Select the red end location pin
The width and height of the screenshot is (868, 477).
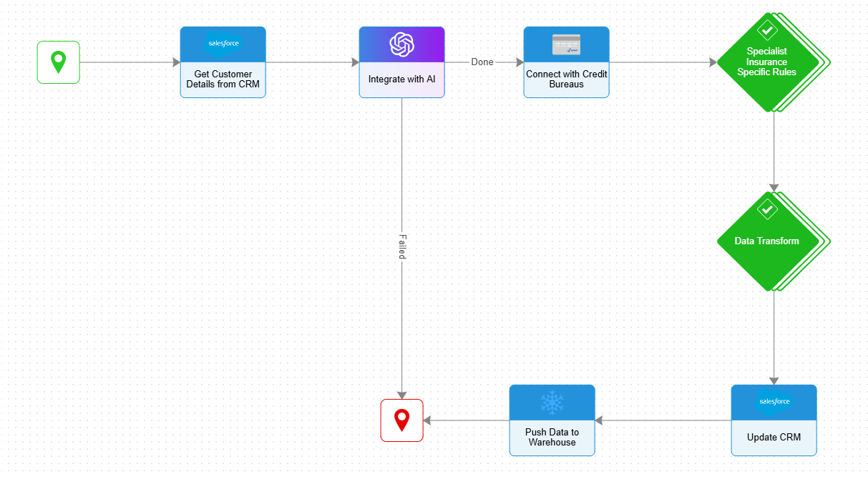[x=401, y=420]
